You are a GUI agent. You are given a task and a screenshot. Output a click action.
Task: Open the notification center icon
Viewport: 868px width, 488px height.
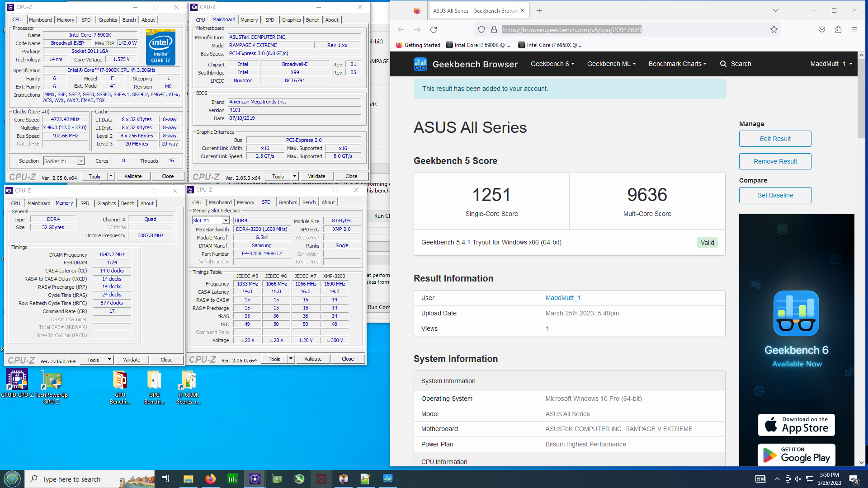(x=854, y=479)
